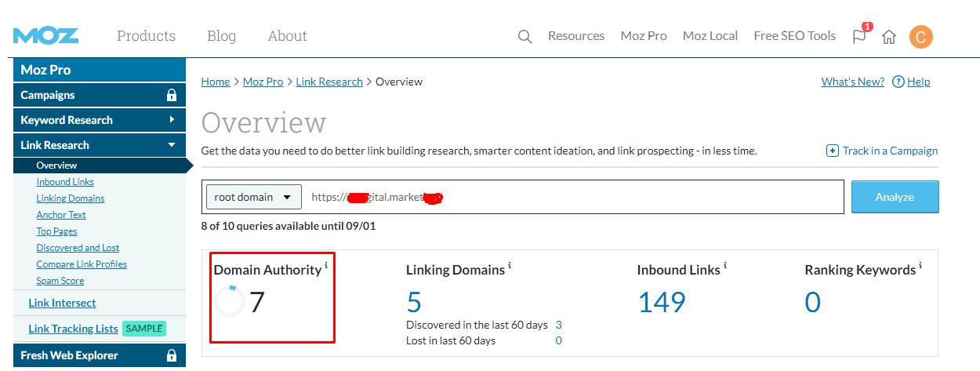Open the Free SEO Tools menu
980x371 pixels.
(794, 36)
